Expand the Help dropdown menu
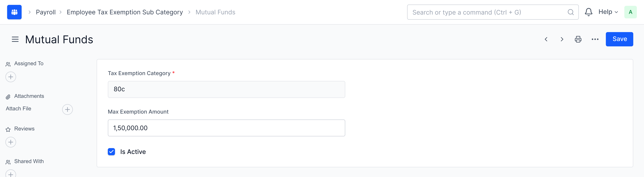The image size is (644, 177). [x=608, y=12]
